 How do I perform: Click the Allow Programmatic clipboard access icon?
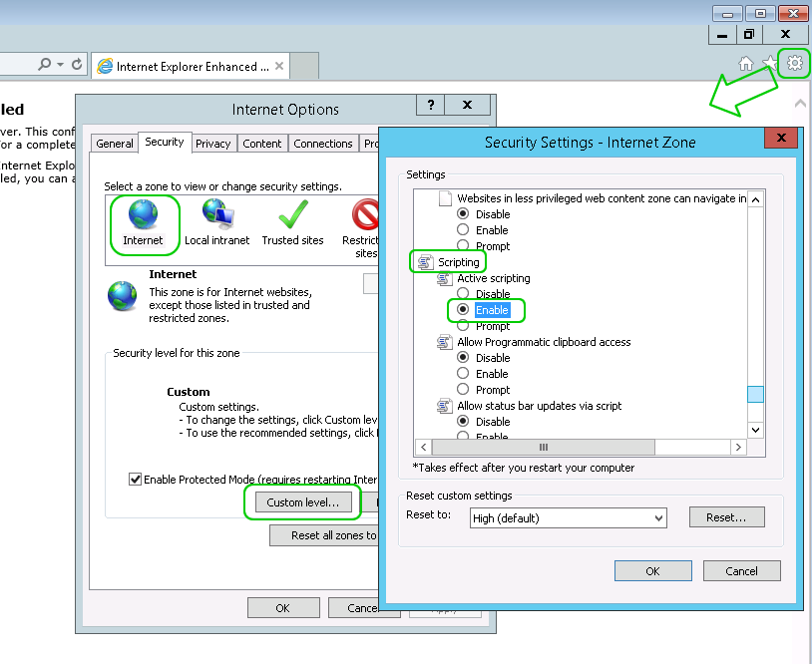click(x=444, y=342)
